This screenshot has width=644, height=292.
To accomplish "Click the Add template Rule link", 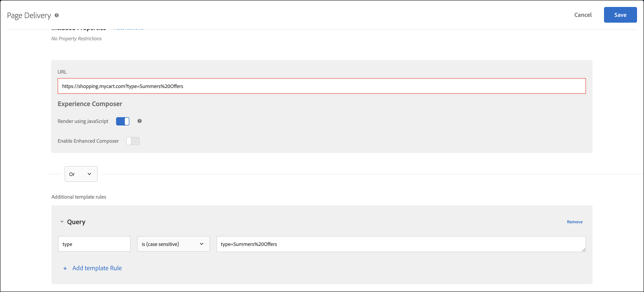I will (x=97, y=268).
